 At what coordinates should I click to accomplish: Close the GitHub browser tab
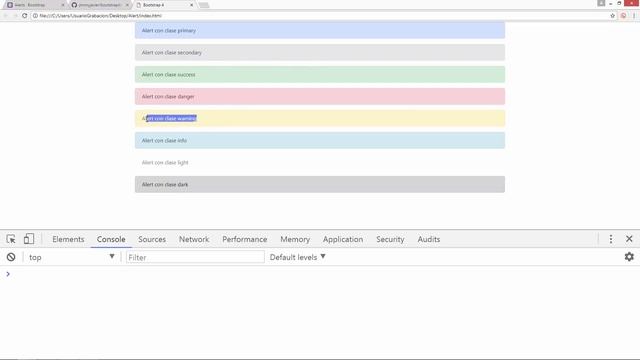click(x=127, y=5)
